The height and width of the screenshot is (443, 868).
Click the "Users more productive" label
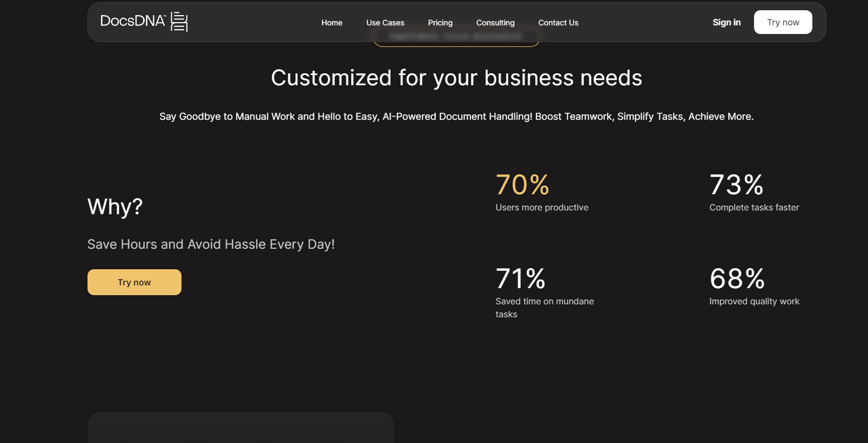542,208
